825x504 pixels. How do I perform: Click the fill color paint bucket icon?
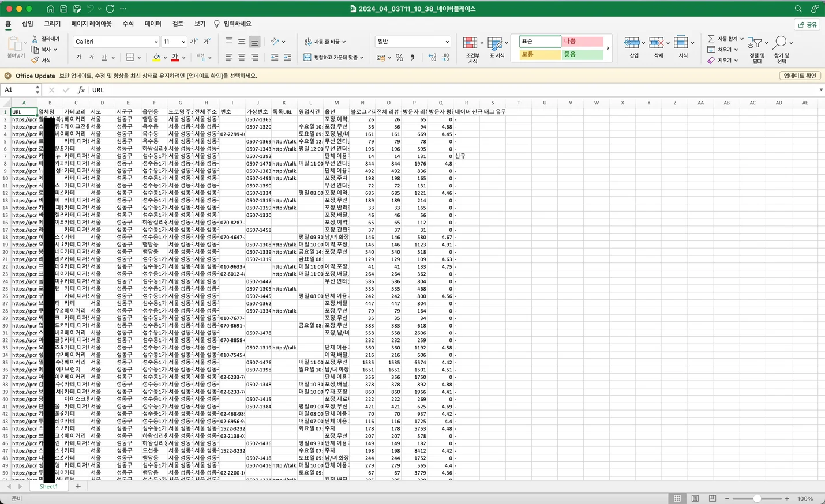[156, 57]
